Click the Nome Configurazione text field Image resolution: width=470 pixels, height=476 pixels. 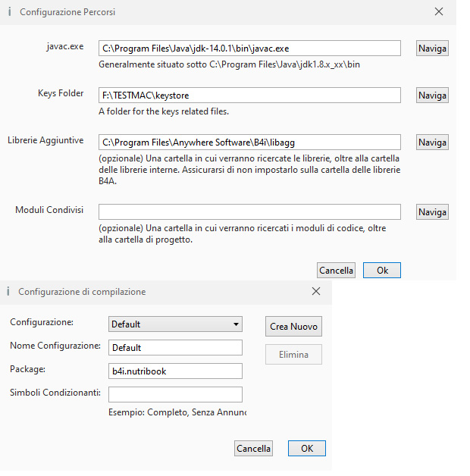[x=175, y=348]
